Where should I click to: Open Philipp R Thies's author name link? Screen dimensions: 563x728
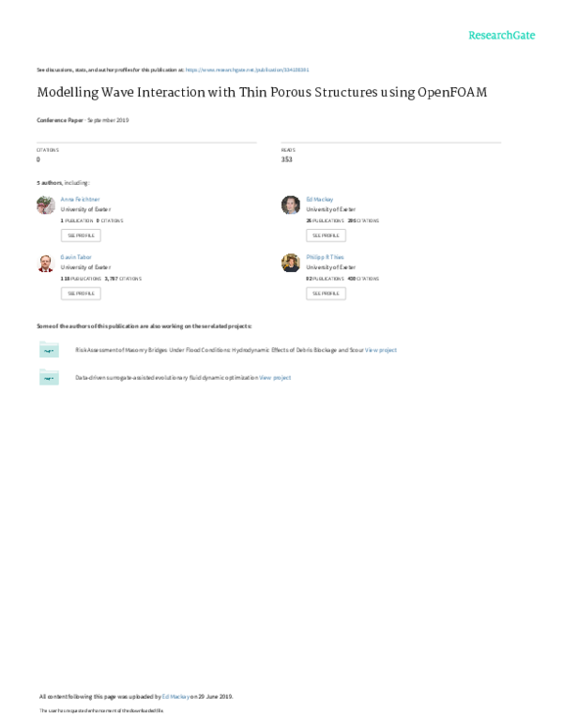coord(326,257)
